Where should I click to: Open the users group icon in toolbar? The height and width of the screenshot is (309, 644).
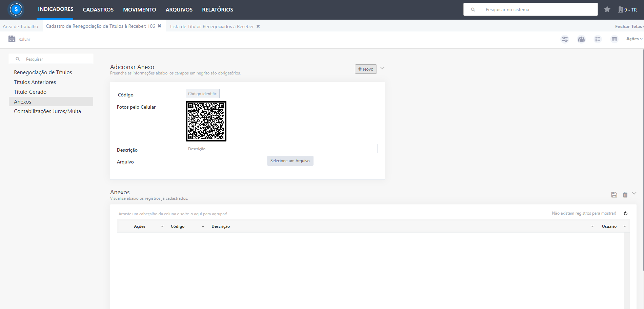pos(581,39)
